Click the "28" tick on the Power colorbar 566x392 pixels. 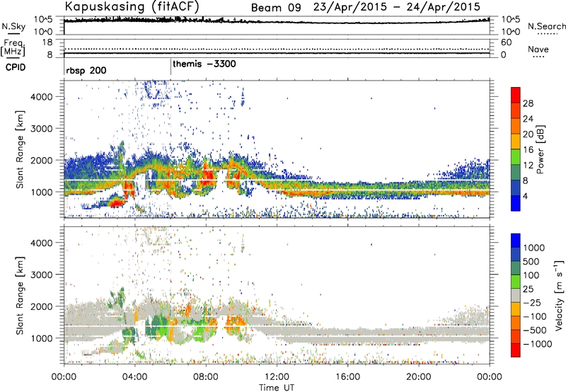click(528, 103)
